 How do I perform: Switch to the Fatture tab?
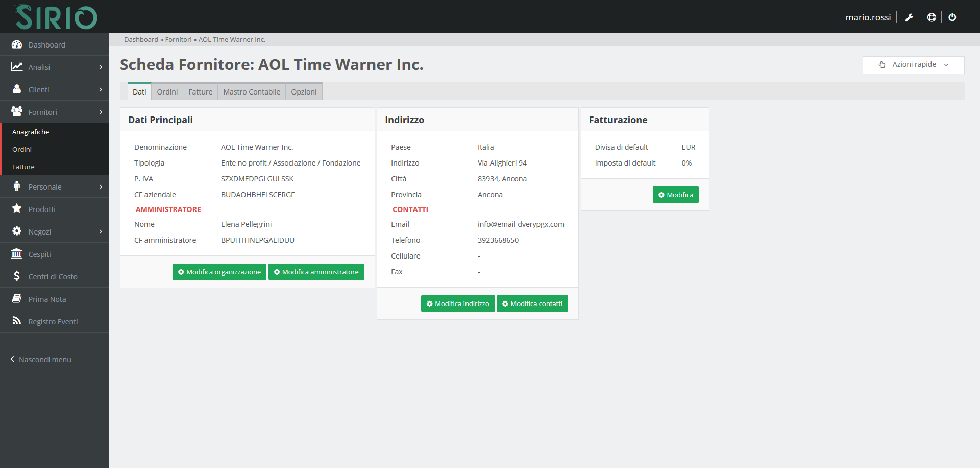(x=201, y=91)
